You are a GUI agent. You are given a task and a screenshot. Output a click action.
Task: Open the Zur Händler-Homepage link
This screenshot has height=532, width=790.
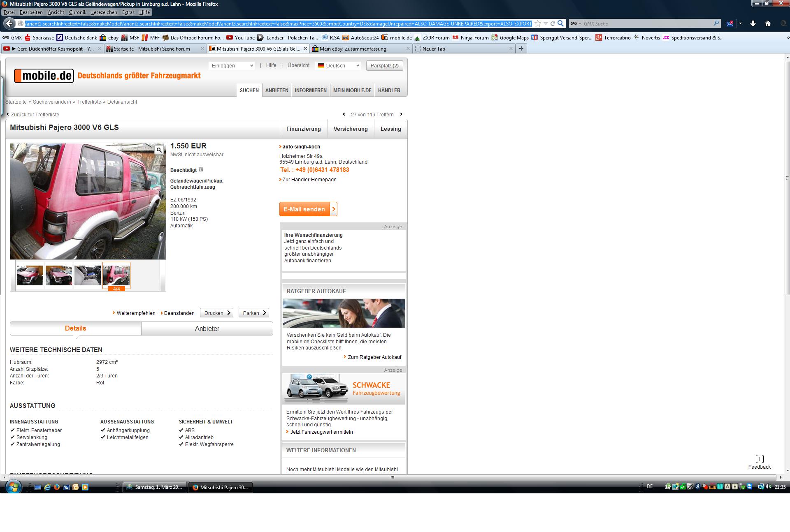(x=309, y=180)
